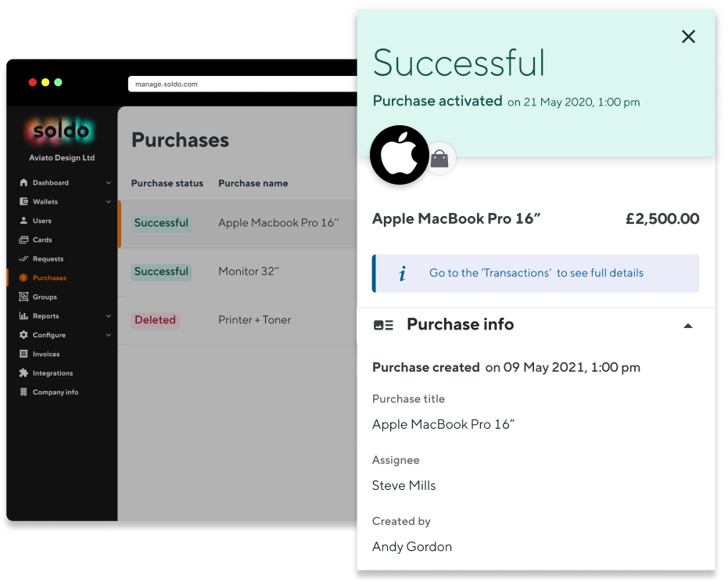Click the manage.soldo.com address bar

[242, 84]
